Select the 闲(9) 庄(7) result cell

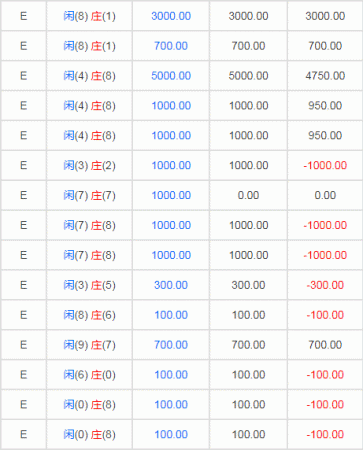(89, 345)
